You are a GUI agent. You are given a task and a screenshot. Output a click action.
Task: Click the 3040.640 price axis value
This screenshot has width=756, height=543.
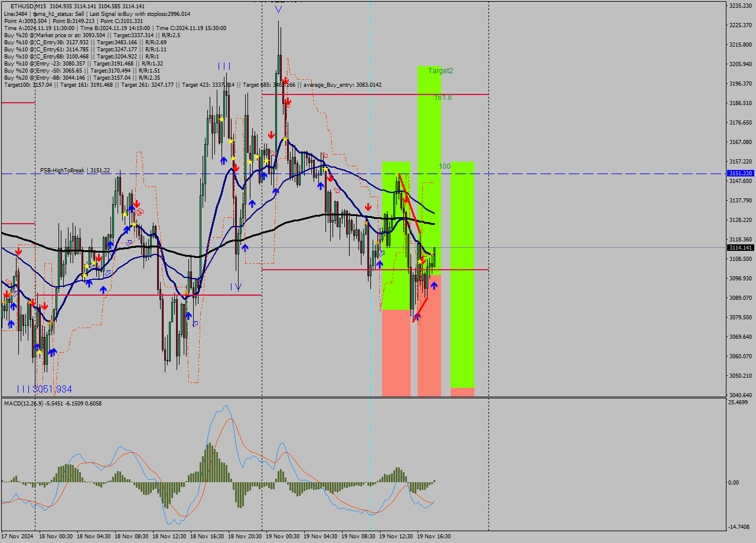pos(740,395)
